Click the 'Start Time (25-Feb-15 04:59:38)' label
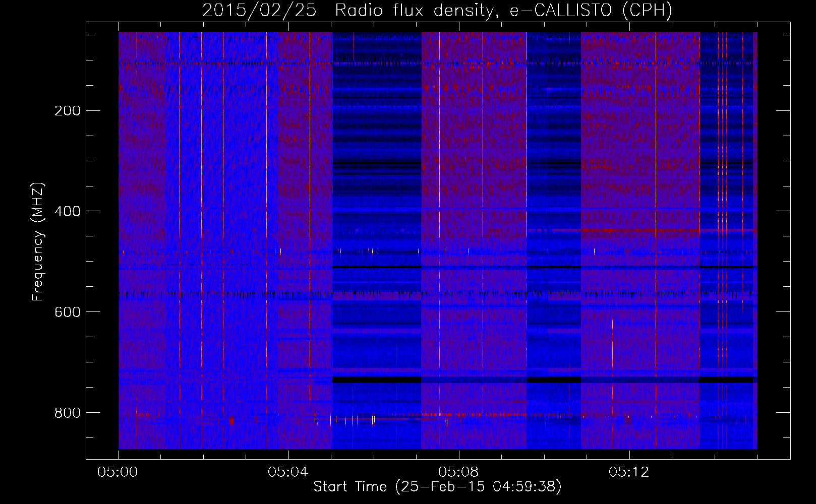 (437, 487)
